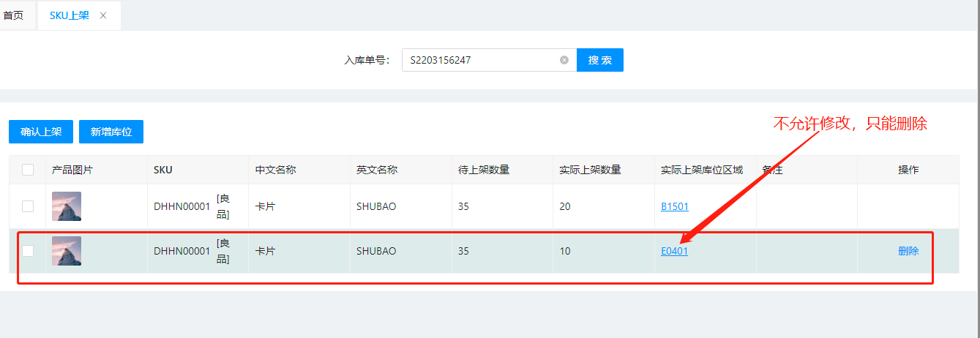Check the E0401 row checkbox
980x338 pixels.
[x=28, y=251]
